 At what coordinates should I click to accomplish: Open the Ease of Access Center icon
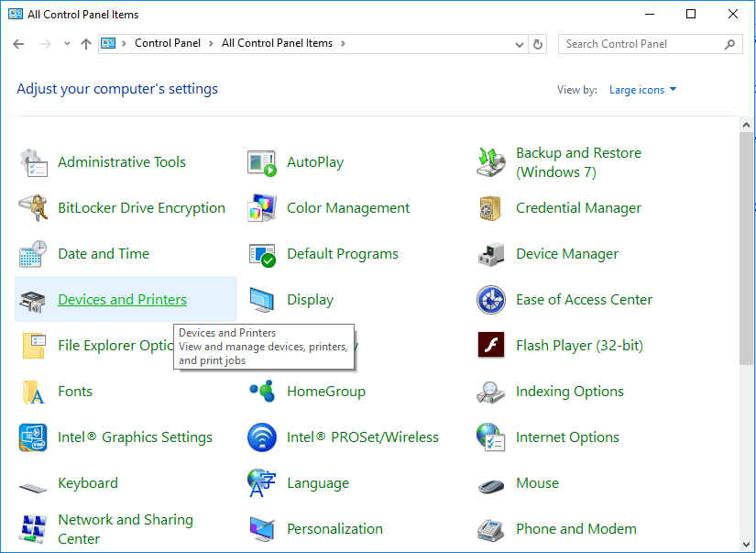pos(491,300)
